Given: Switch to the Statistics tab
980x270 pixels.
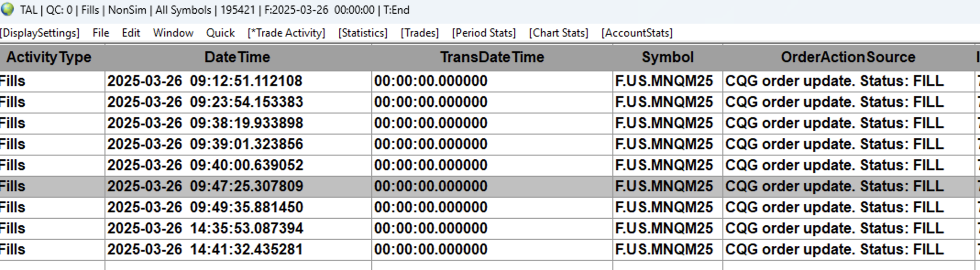Looking at the screenshot, I should 363,33.
